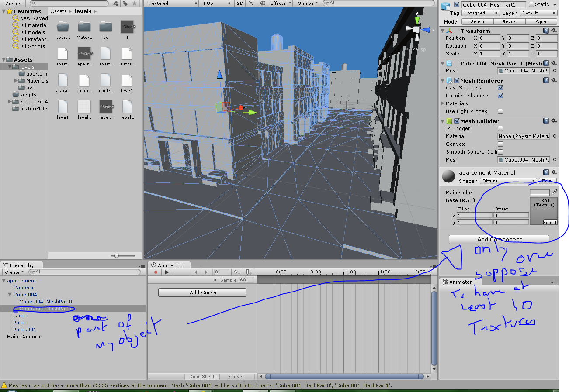
Task: Click the Main Color eyedropper icon
Action: 555,192
